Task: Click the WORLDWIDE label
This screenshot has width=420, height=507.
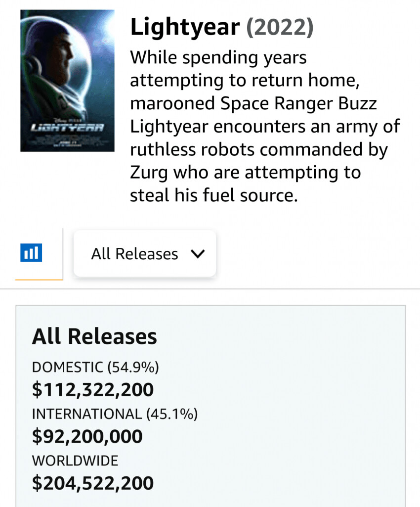Action: pos(75,461)
